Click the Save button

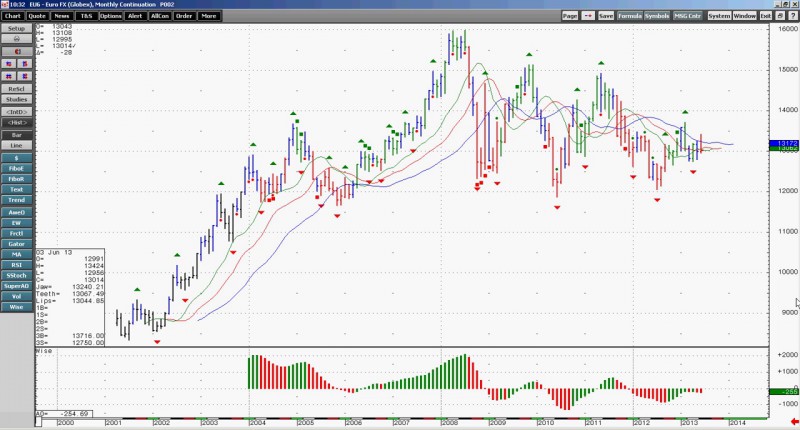click(606, 16)
